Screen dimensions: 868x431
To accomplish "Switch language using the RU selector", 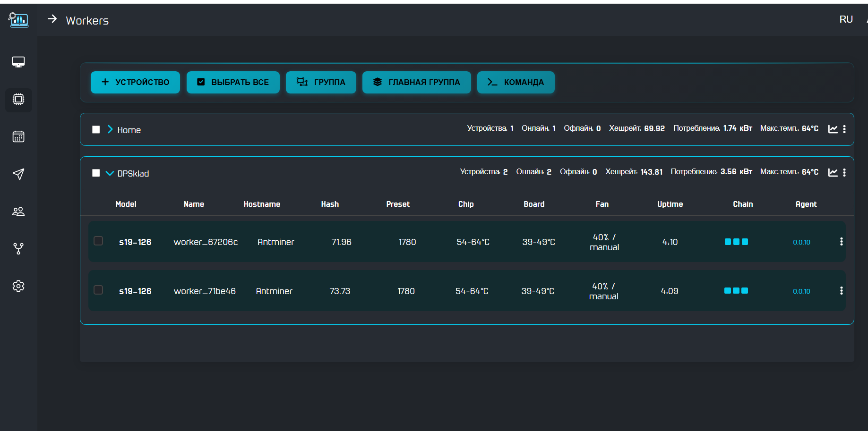I will tap(846, 19).
